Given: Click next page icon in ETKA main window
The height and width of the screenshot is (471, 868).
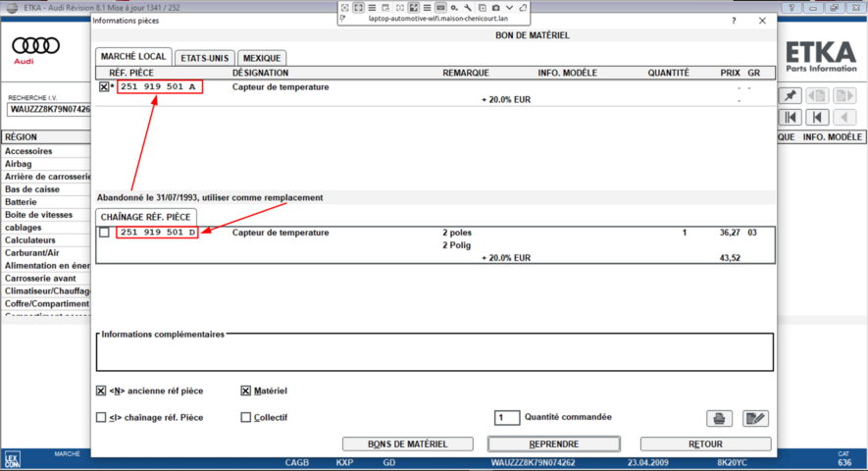Looking at the screenshot, I should coord(844,95).
